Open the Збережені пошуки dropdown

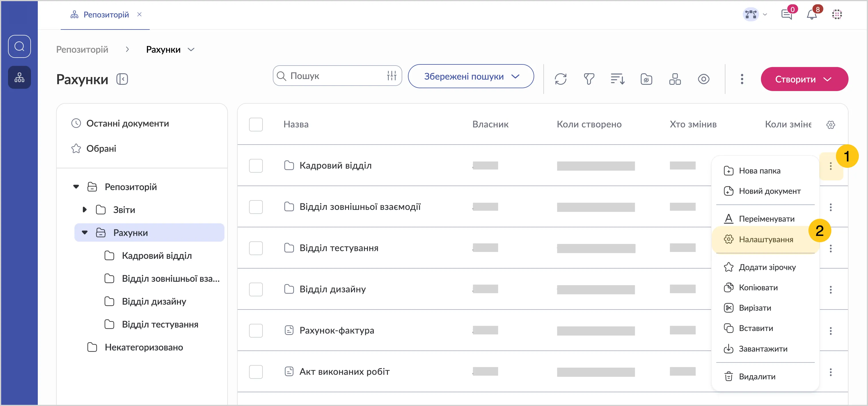coord(471,76)
